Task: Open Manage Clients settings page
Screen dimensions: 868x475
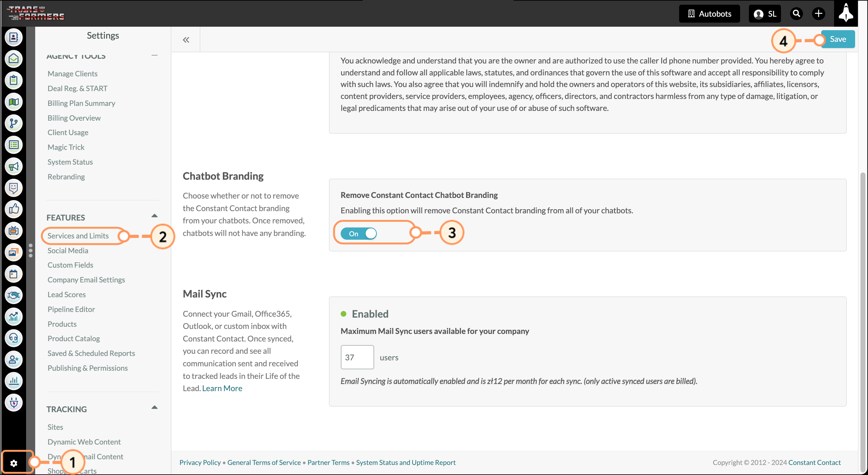Action: tap(73, 74)
